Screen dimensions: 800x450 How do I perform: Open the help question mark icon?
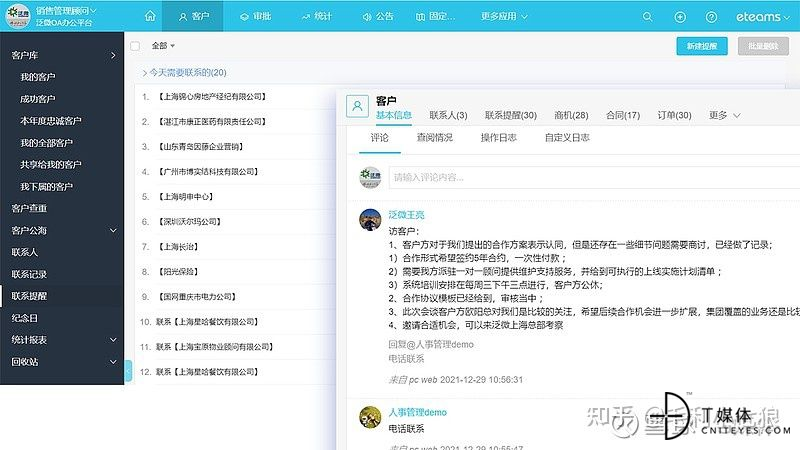click(711, 17)
